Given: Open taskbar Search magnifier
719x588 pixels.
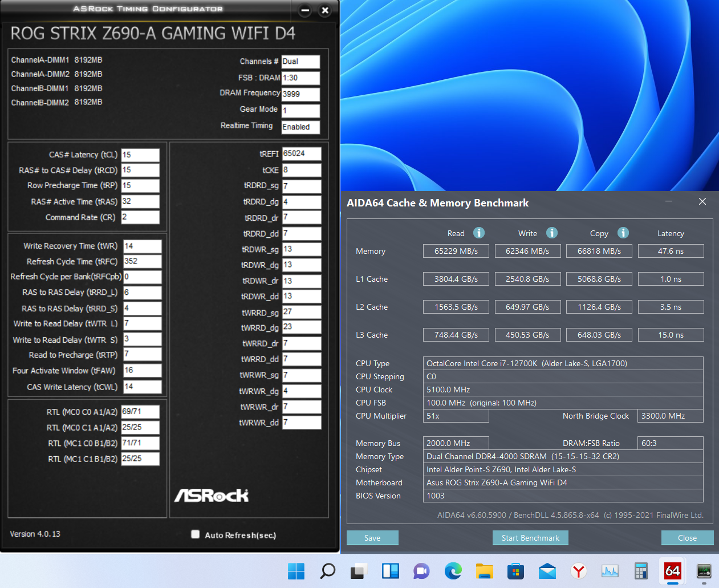Looking at the screenshot, I should [328, 571].
